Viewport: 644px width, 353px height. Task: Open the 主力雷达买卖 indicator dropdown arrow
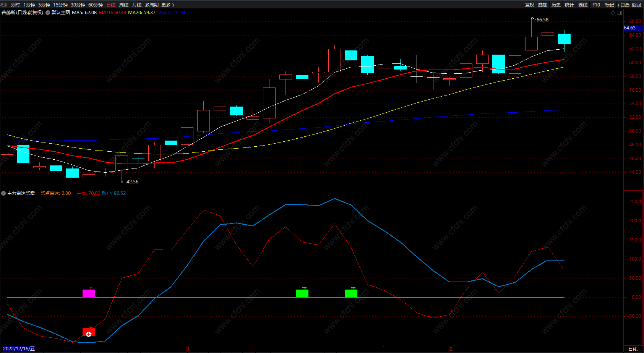tap(3, 193)
